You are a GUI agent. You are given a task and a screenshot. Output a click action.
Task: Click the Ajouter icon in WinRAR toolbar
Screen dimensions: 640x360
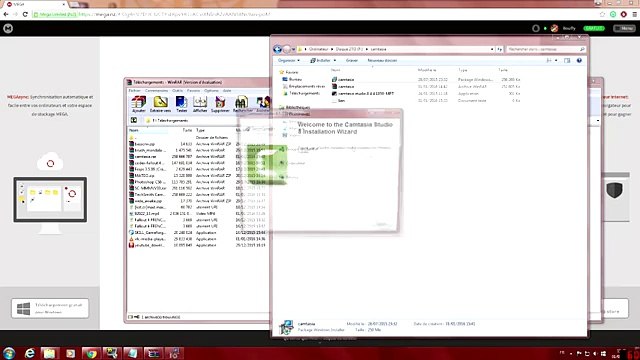[139, 104]
